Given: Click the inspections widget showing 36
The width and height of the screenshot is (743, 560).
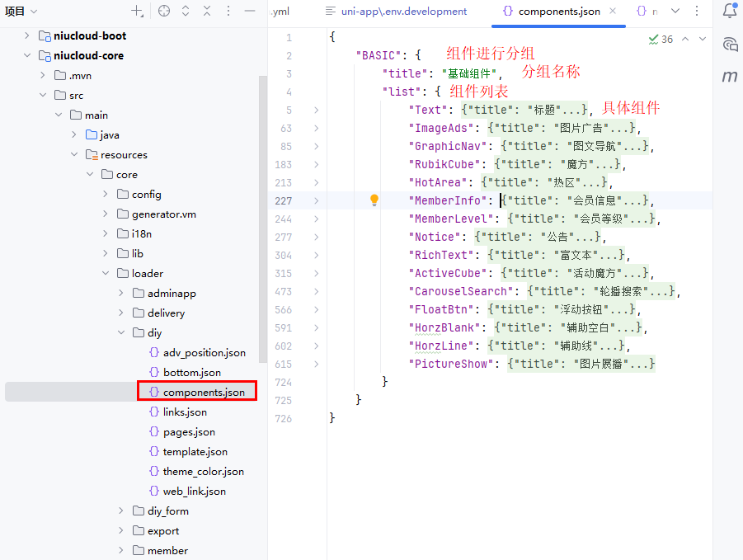Looking at the screenshot, I should 661,39.
